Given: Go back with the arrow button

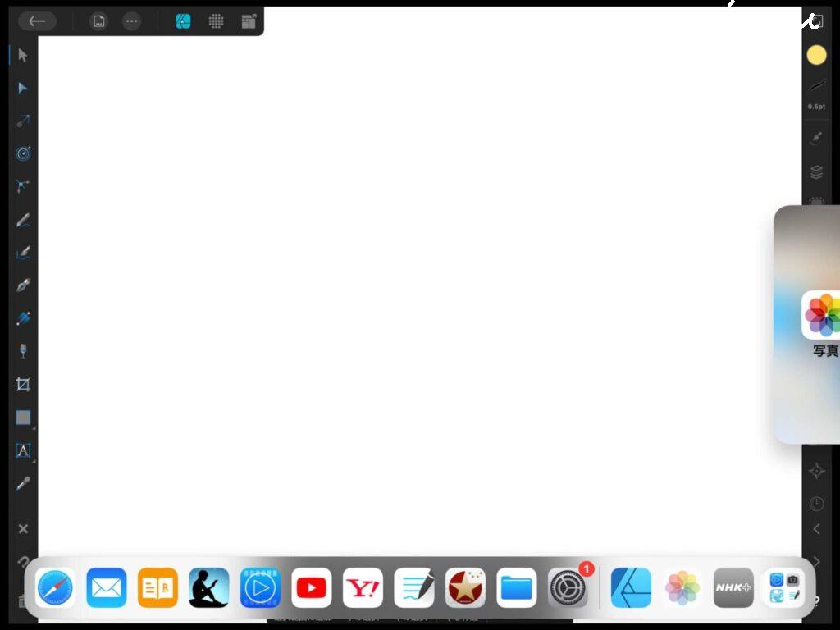Looking at the screenshot, I should click(37, 21).
